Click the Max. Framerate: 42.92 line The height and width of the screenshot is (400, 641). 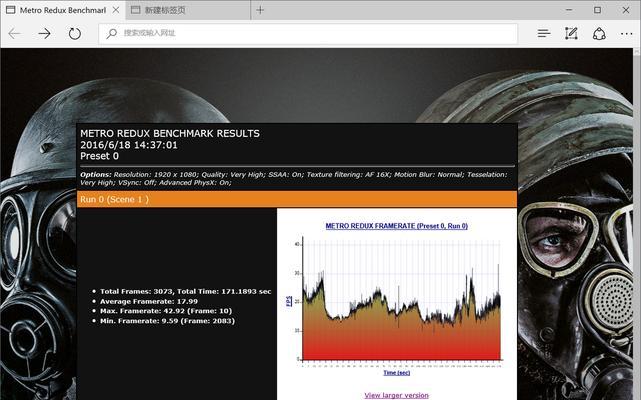point(166,311)
